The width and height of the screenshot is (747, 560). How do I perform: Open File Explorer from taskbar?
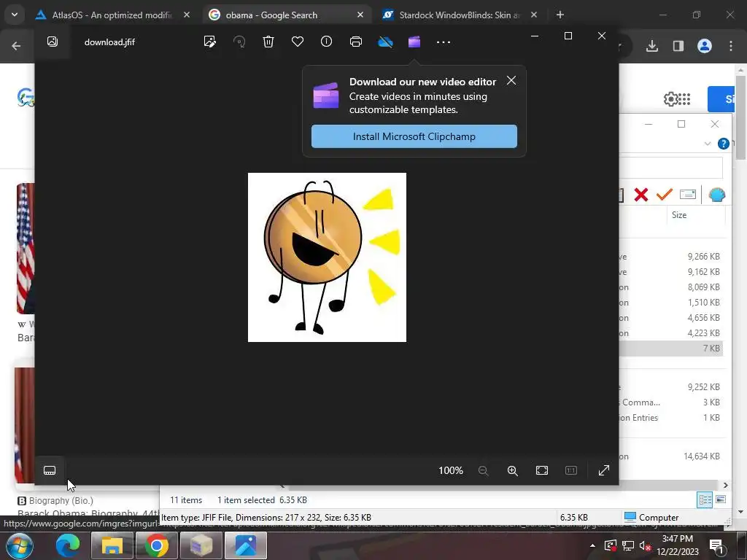(112, 545)
